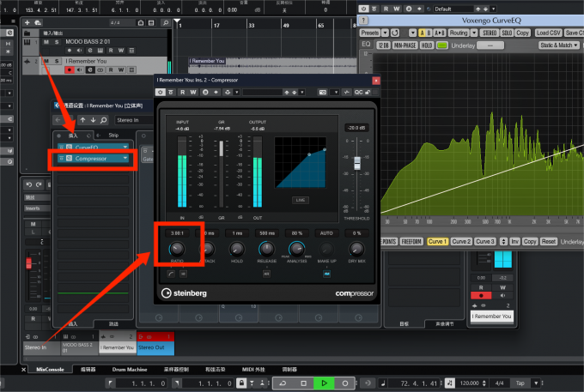Select Curve 2 in CurveEQ
The width and height of the screenshot is (584, 392).
click(461, 241)
